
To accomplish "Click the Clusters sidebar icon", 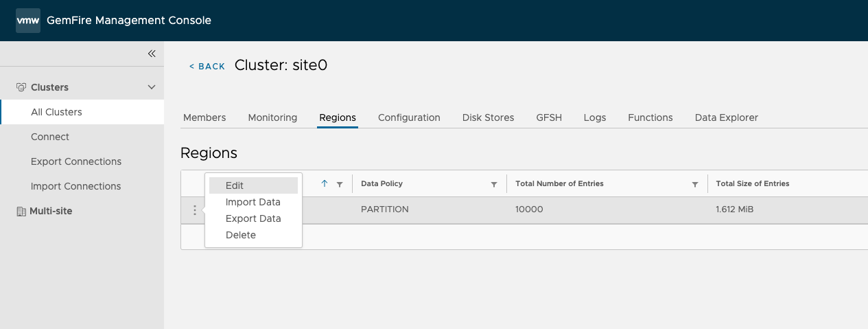I will click(21, 87).
